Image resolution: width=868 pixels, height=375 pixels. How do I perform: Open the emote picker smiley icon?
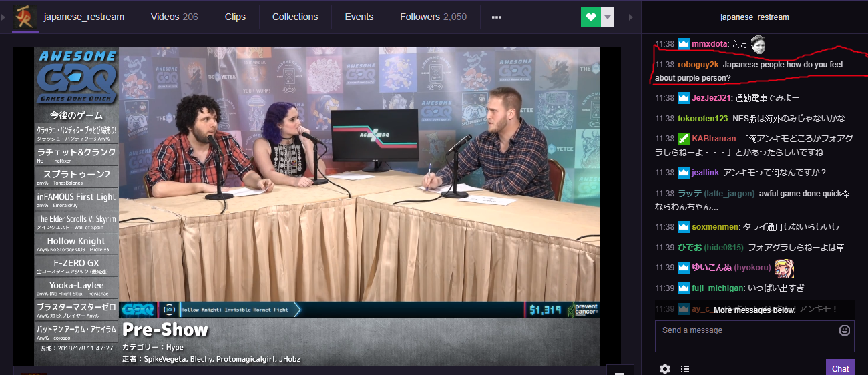click(x=845, y=330)
